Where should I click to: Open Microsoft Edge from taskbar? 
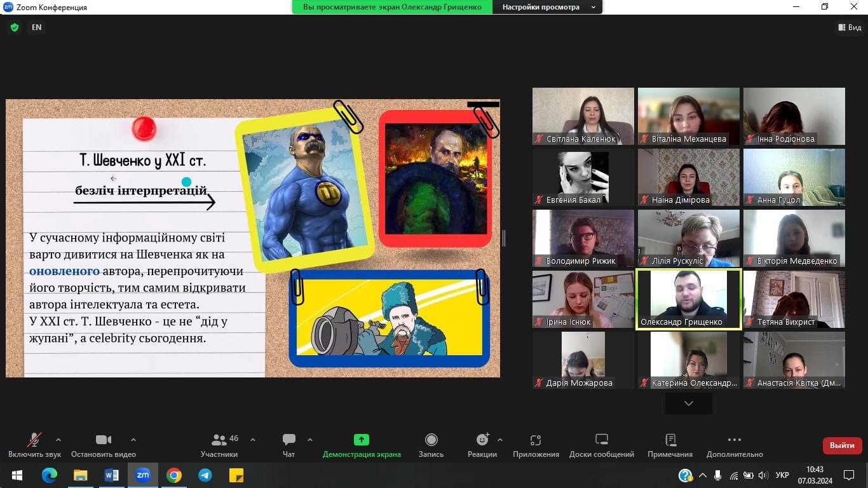[x=50, y=475]
